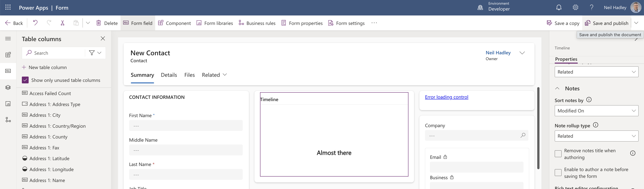
Task: Expand Save and publish options chevron
Action: (x=636, y=23)
